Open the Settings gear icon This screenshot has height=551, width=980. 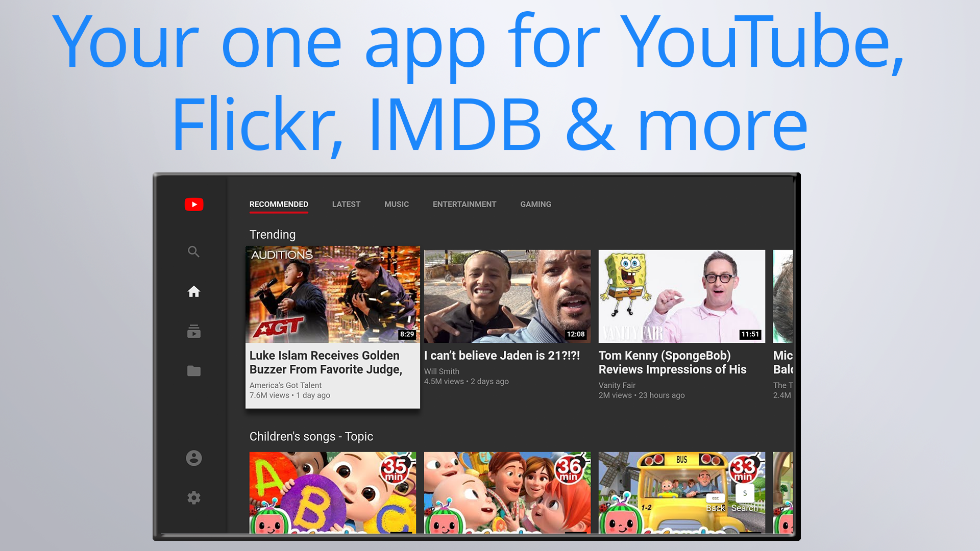point(193,498)
